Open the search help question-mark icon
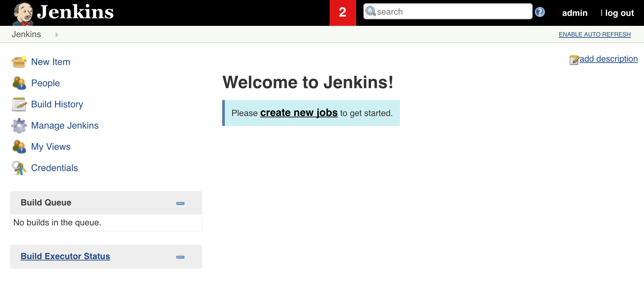The image size is (644, 285). [540, 12]
